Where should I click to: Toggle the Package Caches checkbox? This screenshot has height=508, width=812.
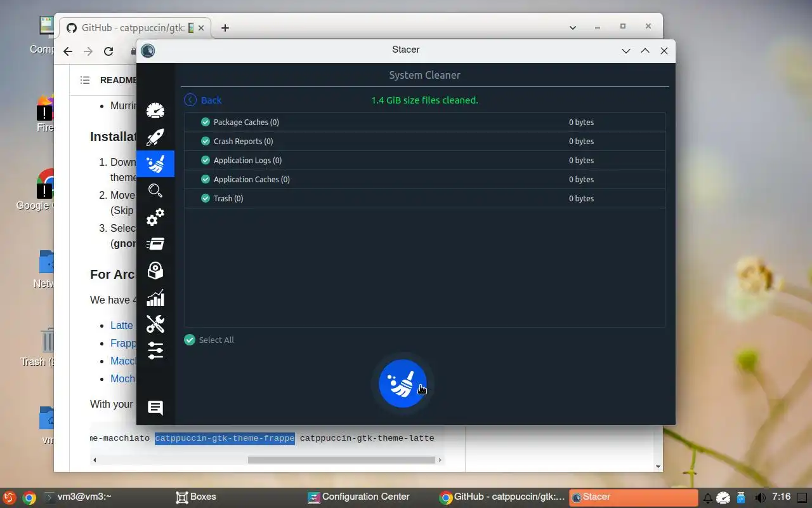click(206, 122)
